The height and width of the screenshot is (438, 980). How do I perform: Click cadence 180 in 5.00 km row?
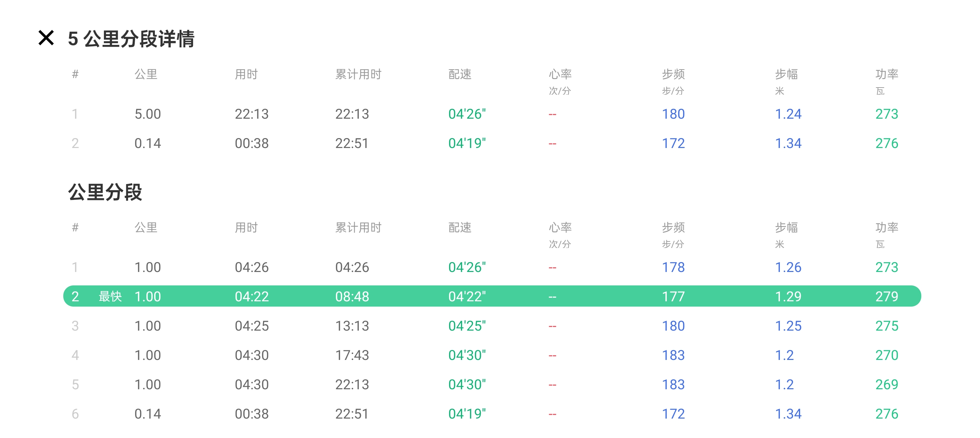tap(673, 114)
